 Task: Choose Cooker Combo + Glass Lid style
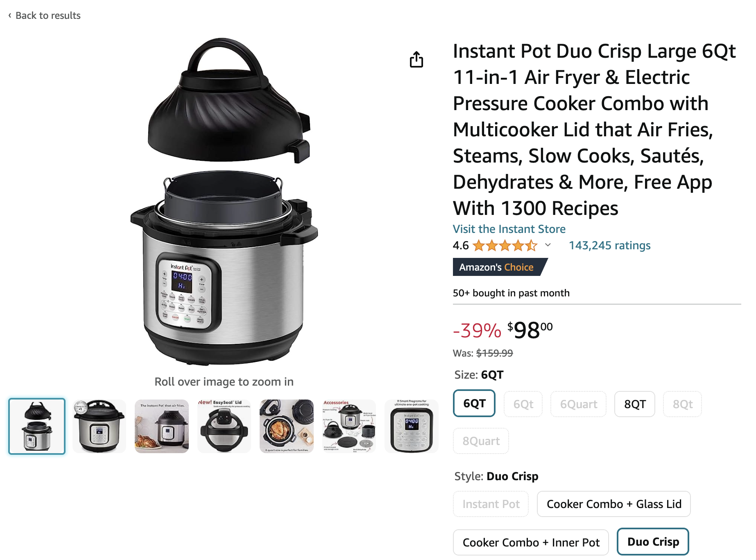613,504
